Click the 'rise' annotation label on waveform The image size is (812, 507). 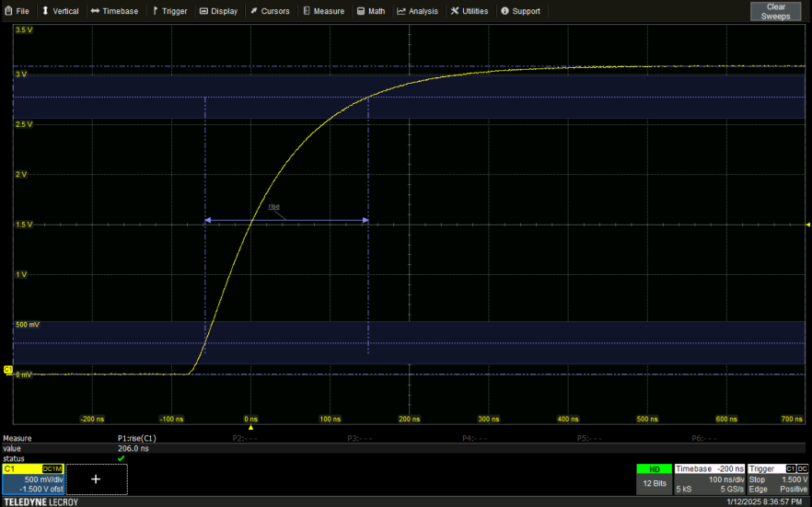[274, 206]
